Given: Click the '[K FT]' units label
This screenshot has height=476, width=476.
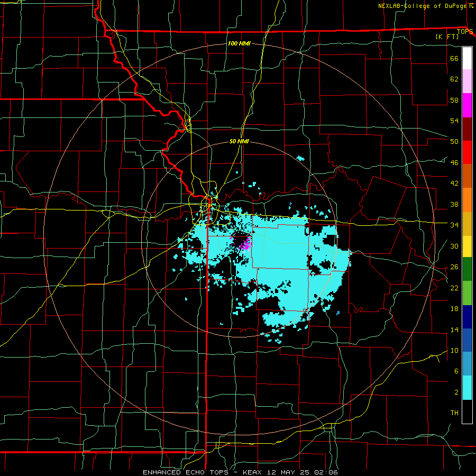Looking at the screenshot, I should (x=447, y=36).
